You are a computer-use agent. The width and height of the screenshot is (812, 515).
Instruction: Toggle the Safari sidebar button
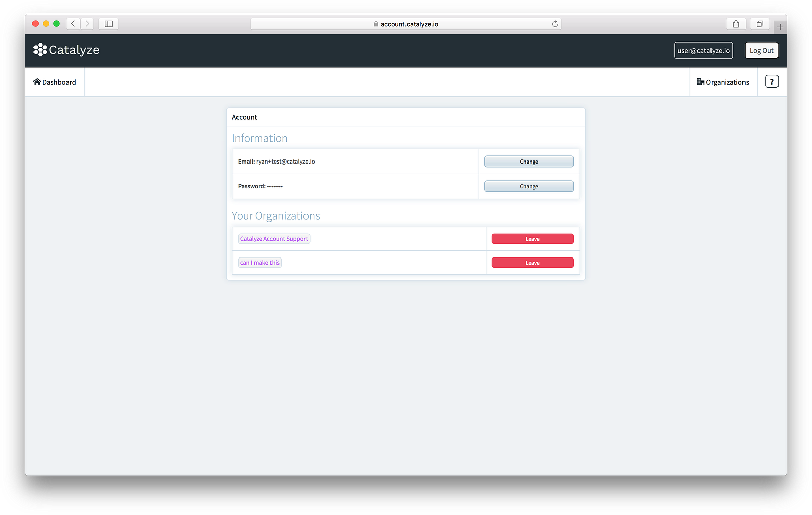coord(109,24)
